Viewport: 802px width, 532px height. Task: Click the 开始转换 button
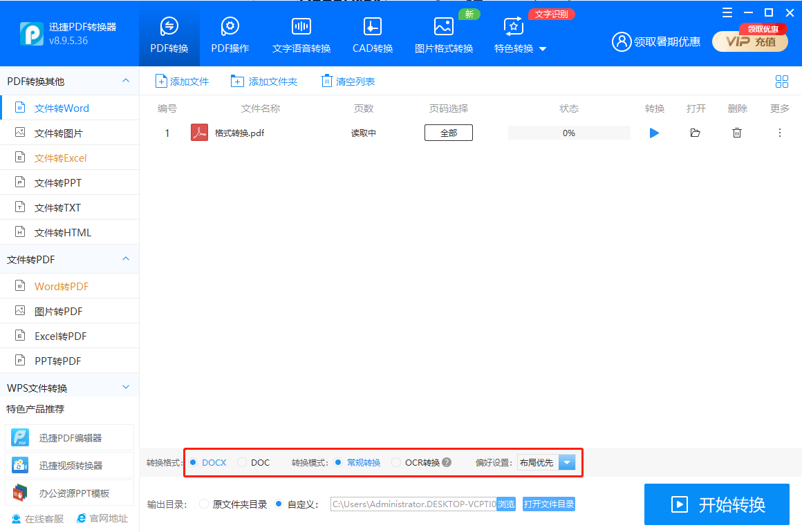(x=716, y=504)
